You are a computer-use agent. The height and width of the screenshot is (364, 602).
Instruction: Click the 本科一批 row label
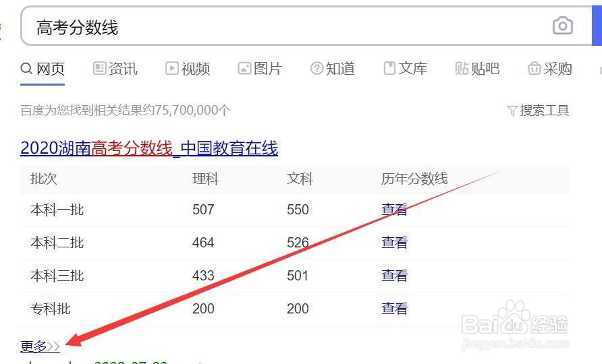click(57, 210)
